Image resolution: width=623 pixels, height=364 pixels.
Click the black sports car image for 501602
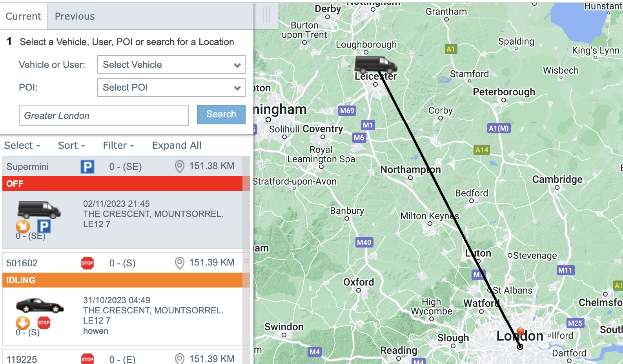[40, 305]
